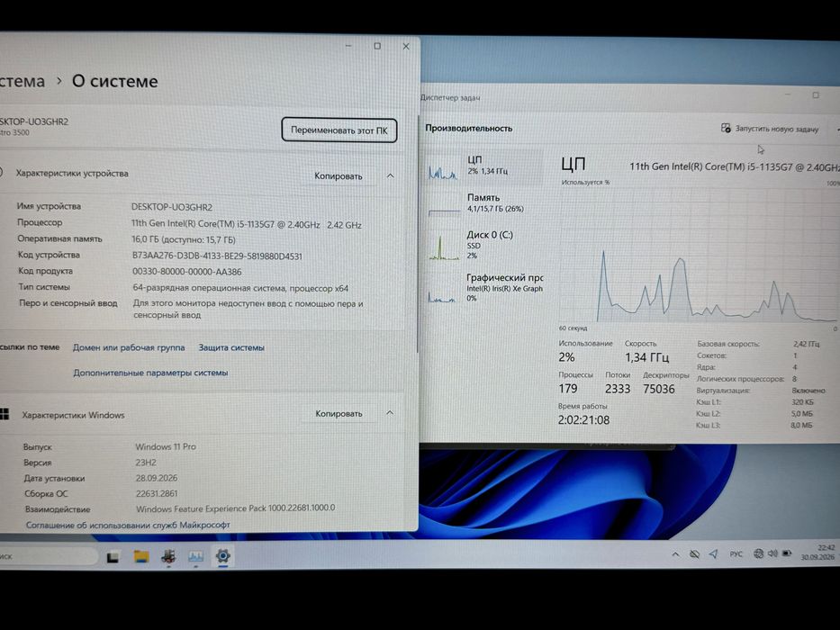The width and height of the screenshot is (840, 630).
Task: Click the Windows 11 Pro edition value
Action: click(166, 446)
